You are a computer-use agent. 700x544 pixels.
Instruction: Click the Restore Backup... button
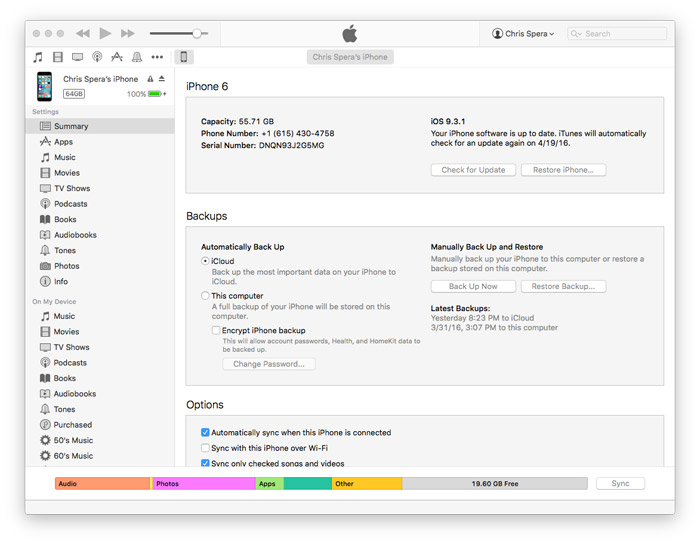pos(563,287)
